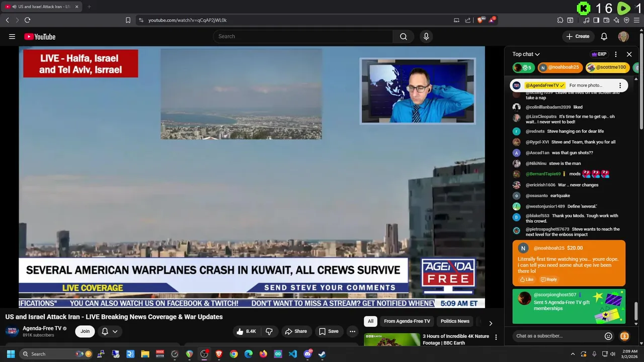The image size is (644, 362).
Task: Show more filter chips with the right arrow
Action: coord(491,323)
